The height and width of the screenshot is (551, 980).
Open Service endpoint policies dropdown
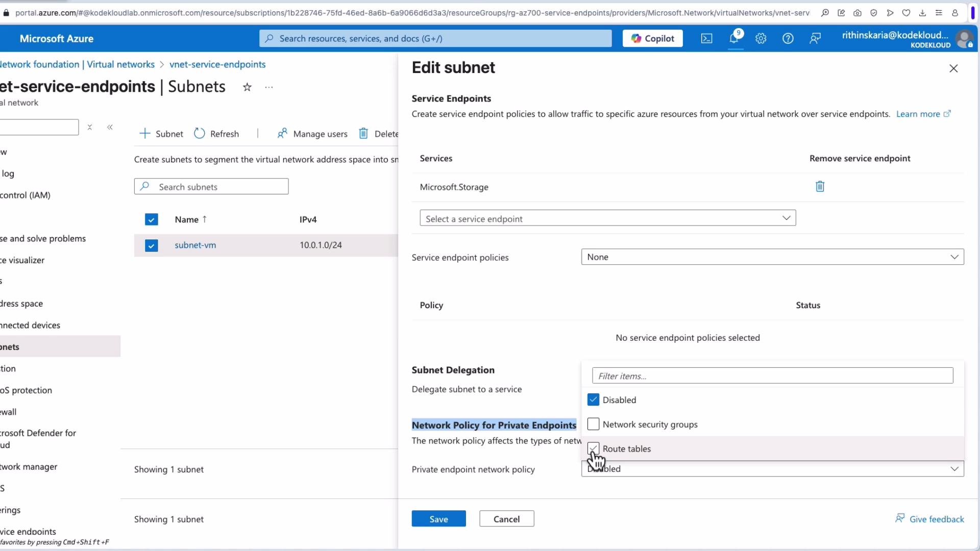click(x=772, y=257)
